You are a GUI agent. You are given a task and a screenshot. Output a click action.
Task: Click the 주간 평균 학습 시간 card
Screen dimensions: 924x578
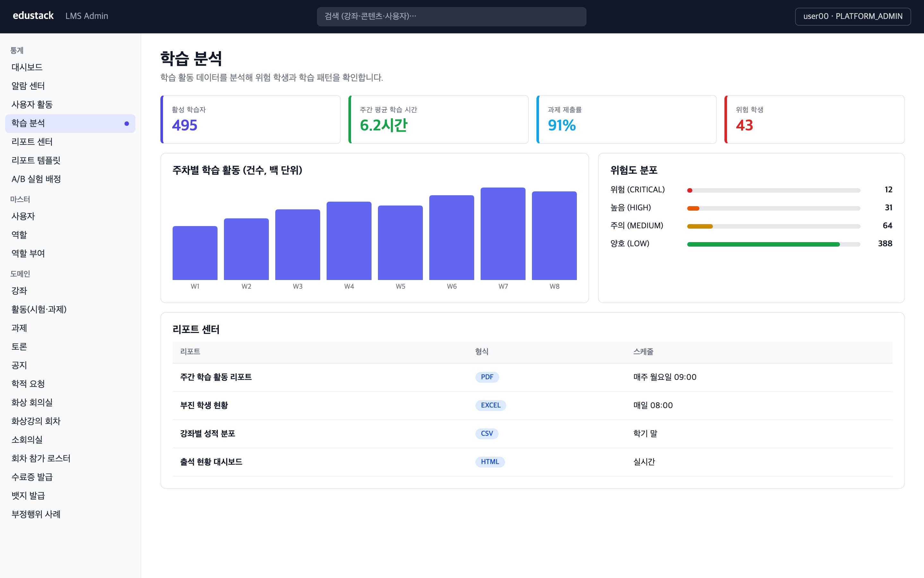[438, 119]
